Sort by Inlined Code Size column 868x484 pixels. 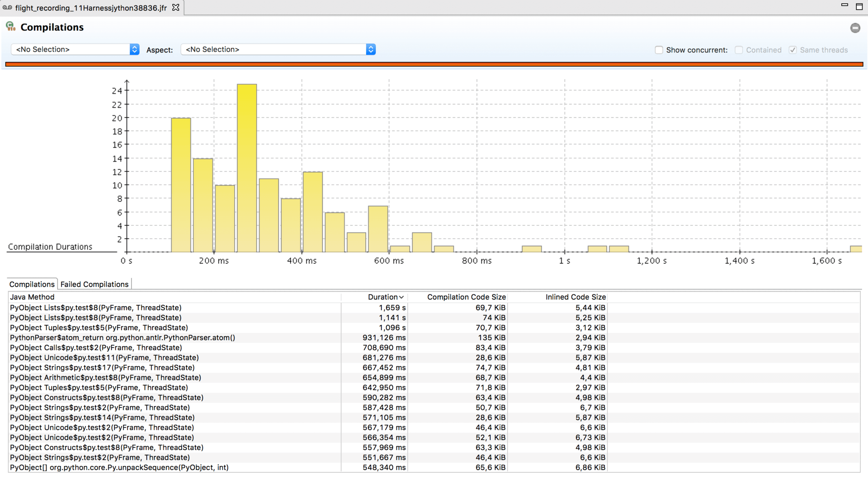(x=575, y=297)
